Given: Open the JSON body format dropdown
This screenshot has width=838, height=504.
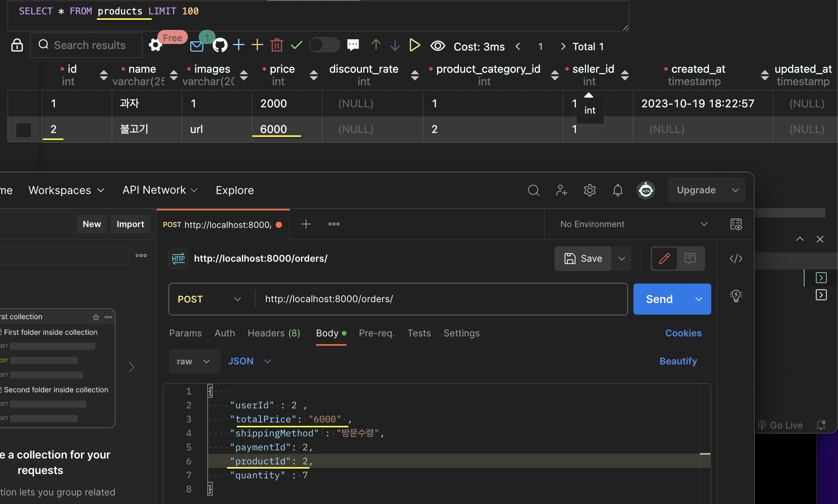Looking at the screenshot, I should tap(249, 361).
